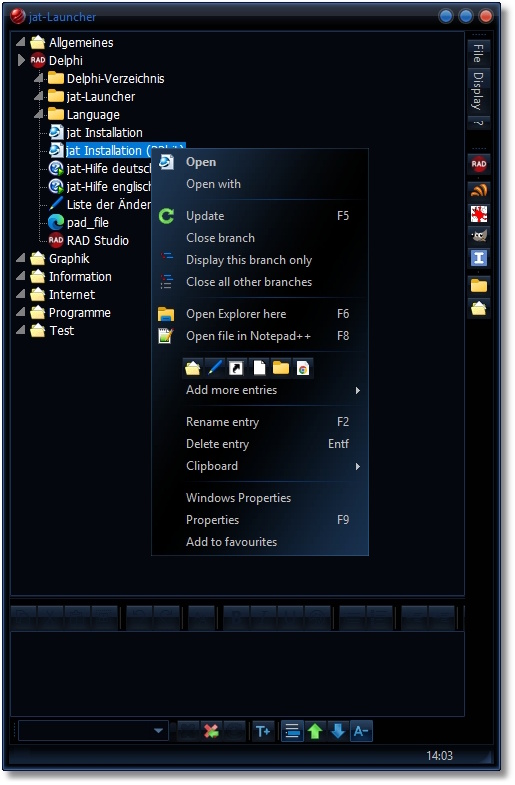
Task: Click the red X with green arrow icon
Action: (x=211, y=731)
